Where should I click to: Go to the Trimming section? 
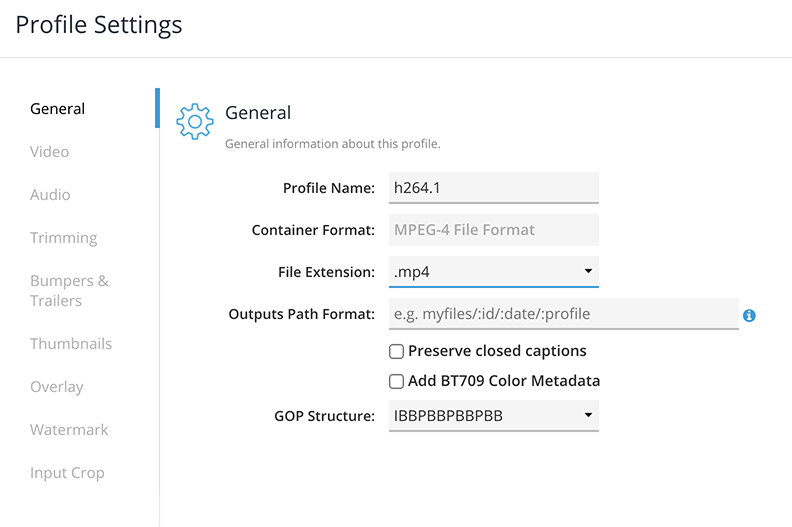64,238
